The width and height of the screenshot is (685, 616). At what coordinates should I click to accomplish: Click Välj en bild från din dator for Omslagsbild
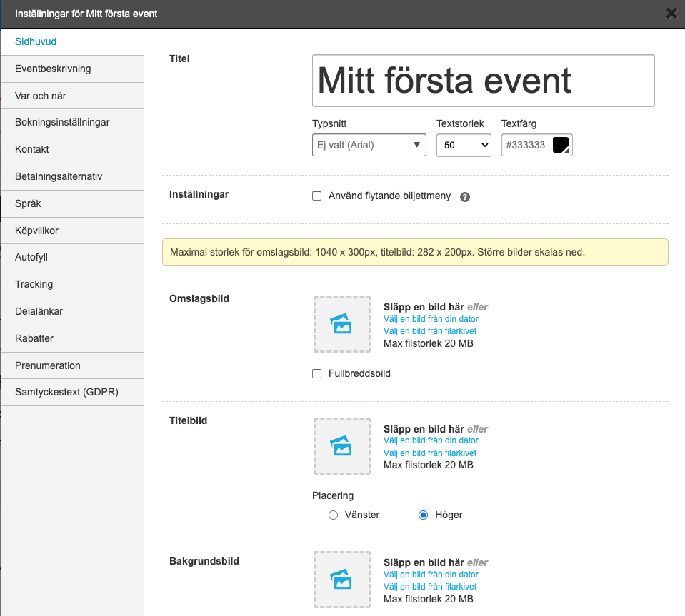click(431, 319)
